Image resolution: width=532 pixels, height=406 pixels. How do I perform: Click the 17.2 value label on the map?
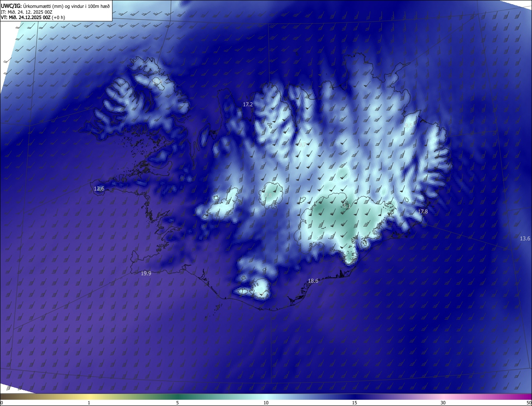(x=248, y=105)
